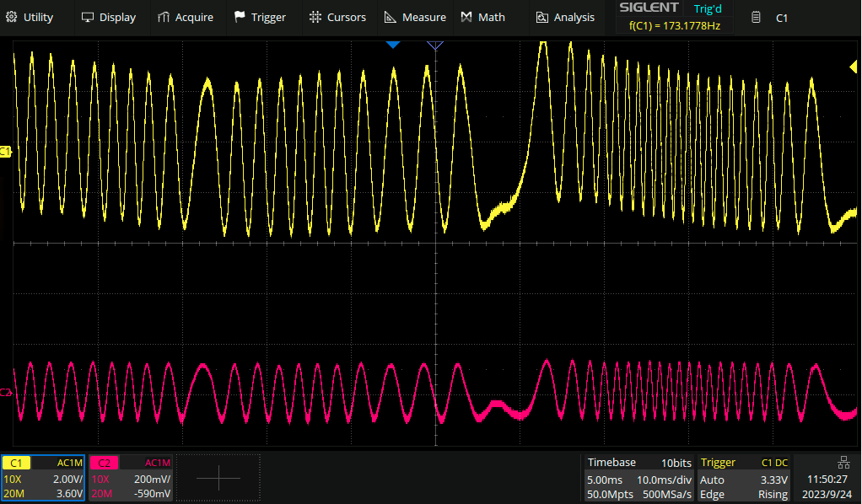Viewport: 862px width, 504px height.
Task: Click C1 coupling label AC1M
Action: point(69,463)
